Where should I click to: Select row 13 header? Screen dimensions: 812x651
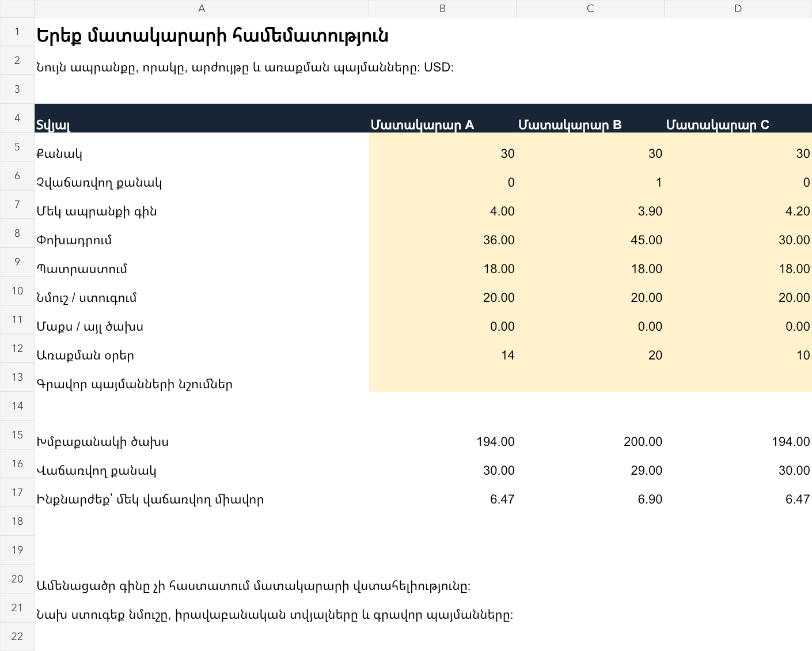tap(17, 377)
